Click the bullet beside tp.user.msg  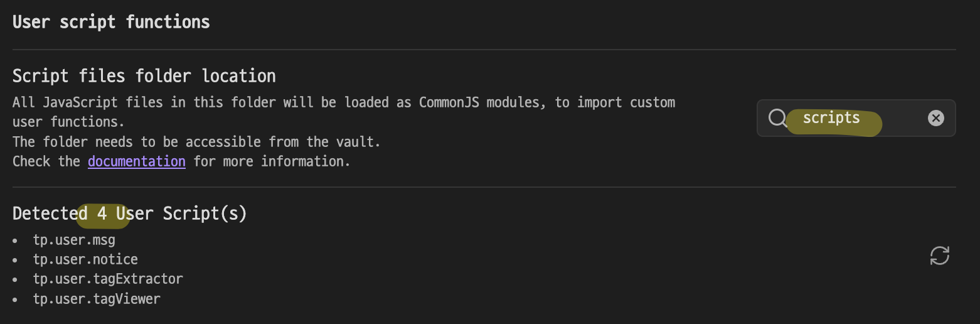[16, 240]
